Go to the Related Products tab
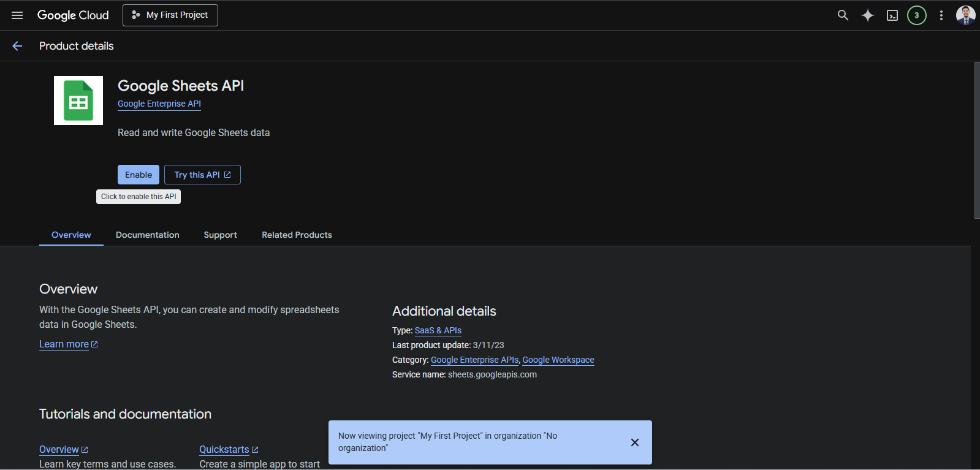 (x=297, y=235)
